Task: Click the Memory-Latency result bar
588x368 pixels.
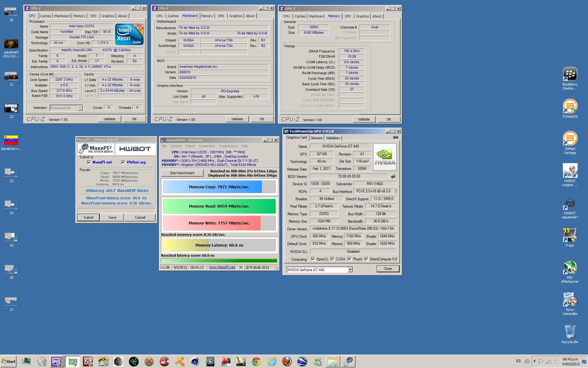Action: point(219,245)
